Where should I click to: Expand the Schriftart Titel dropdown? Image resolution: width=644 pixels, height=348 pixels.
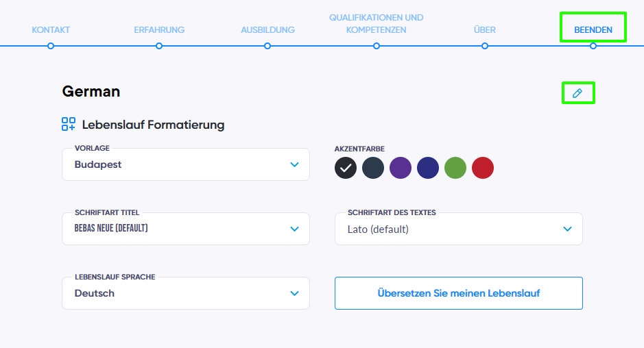[186, 229]
